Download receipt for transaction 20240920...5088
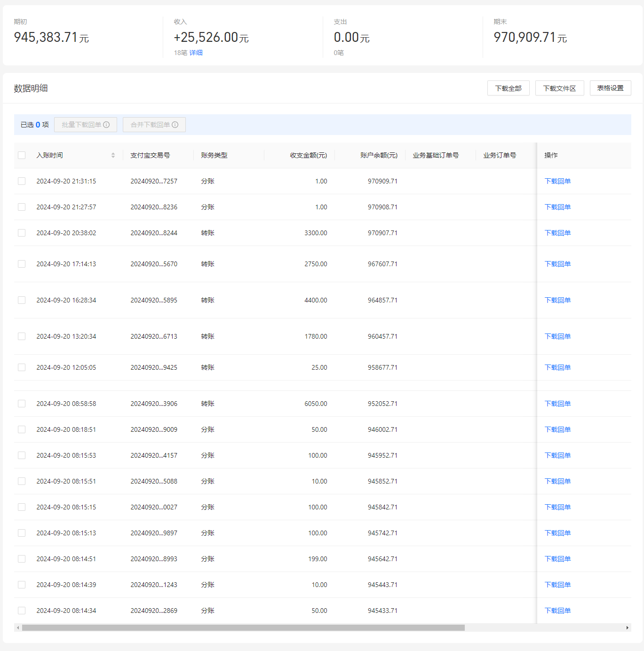 click(557, 481)
